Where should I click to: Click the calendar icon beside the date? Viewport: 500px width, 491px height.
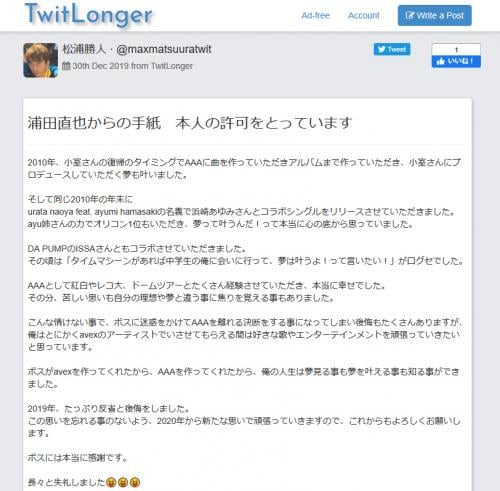click(66, 66)
